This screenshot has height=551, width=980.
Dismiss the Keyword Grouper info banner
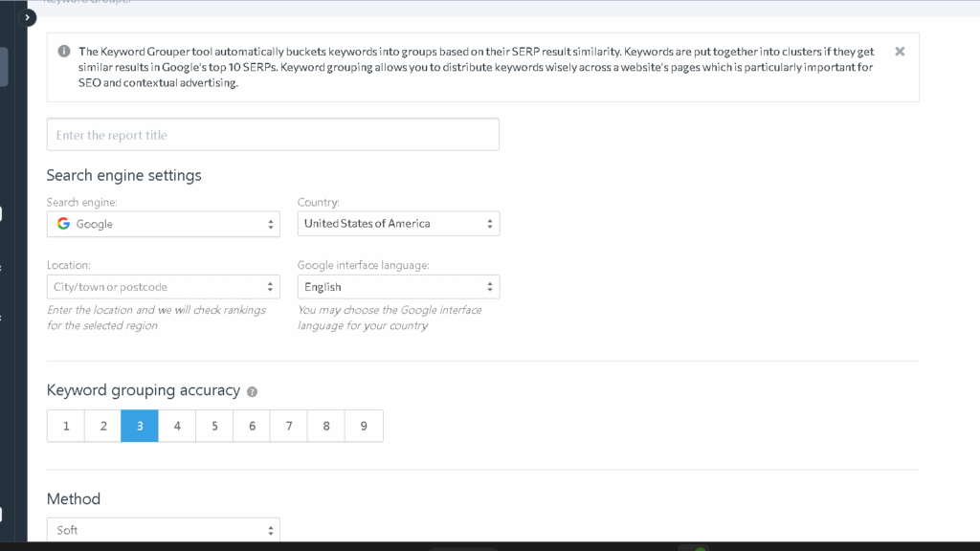pos(900,52)
